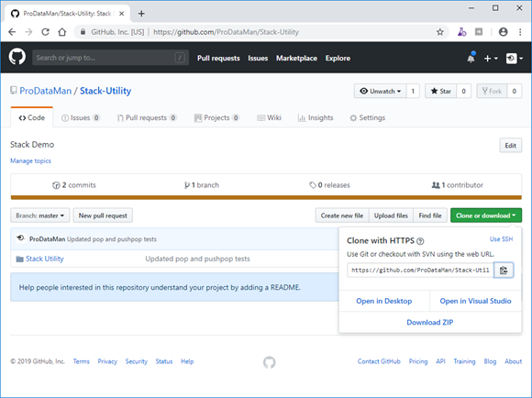Click the HTTPS clone URL field
This screenshot has height=398, width=532.
click(x=420, y=271)
